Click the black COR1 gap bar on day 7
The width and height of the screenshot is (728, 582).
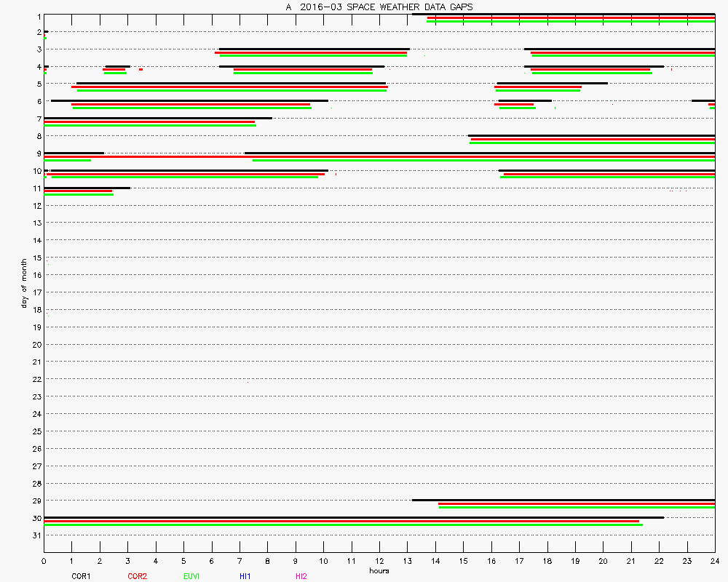point(158,118)
